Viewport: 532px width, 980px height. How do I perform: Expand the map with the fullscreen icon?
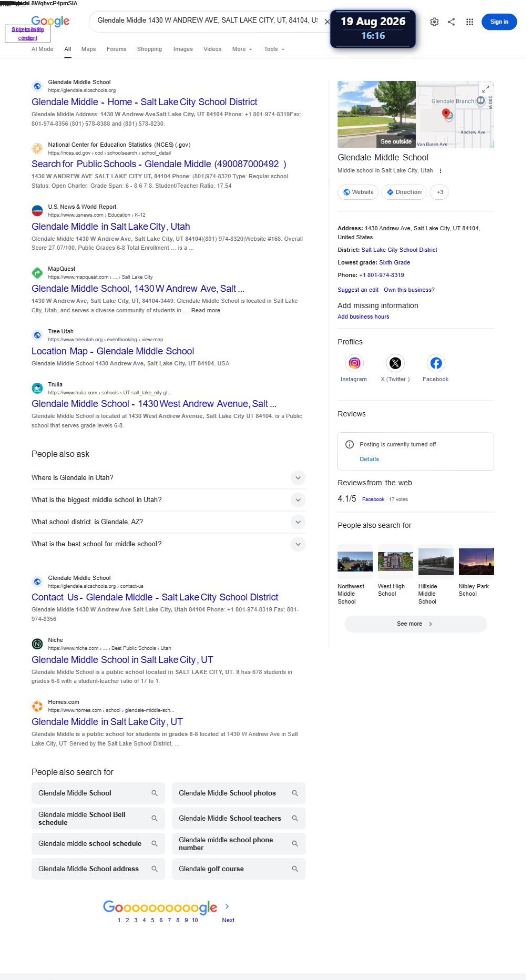(486, 89)
